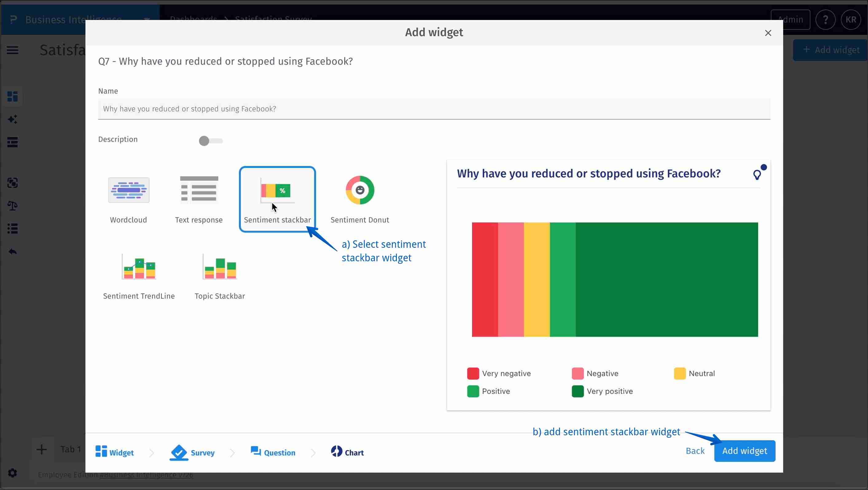Click the dashboard icon in the left sidebar
868x490 pixels.
click(13, 97)
